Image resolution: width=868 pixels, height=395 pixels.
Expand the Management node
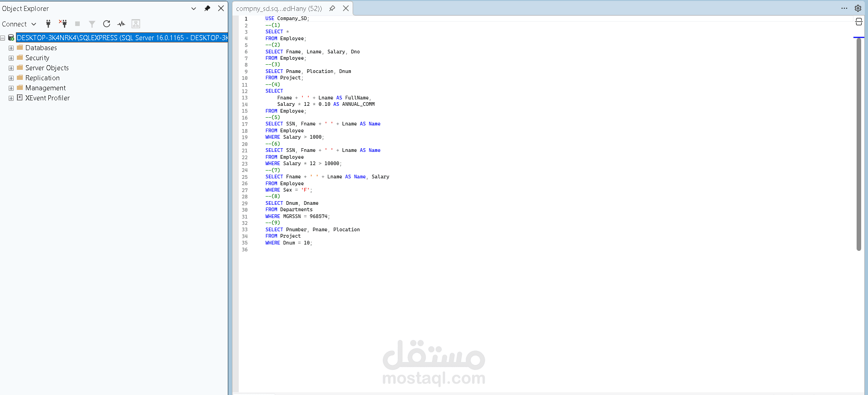click(x=11, y=88)
